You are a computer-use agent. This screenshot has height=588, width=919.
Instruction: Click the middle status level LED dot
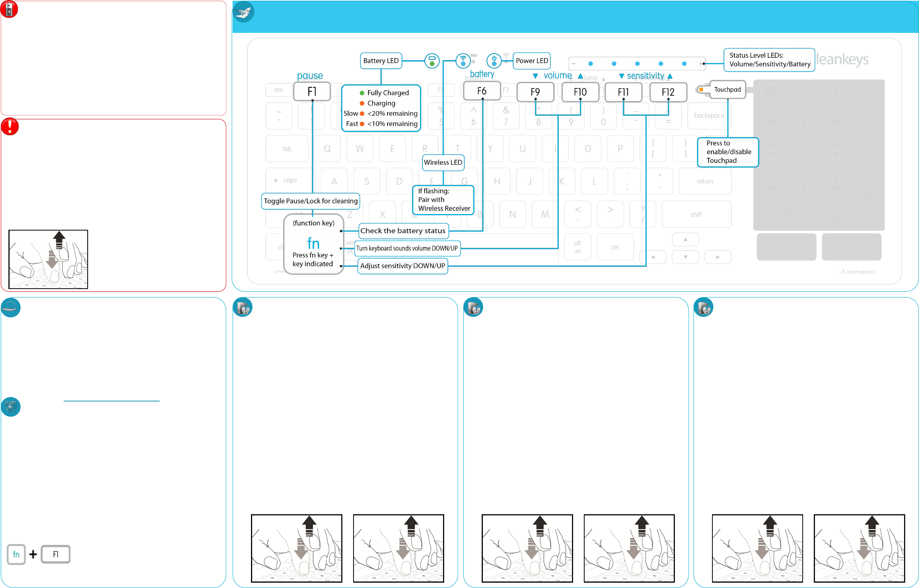click(x=637, y=64)
